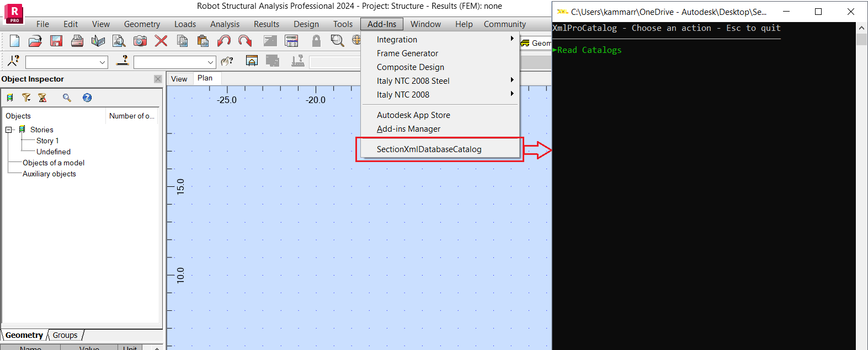The image size is (868, 350).
Task: Select Story 1 in the tree
Action: click(x=47, y=141)
